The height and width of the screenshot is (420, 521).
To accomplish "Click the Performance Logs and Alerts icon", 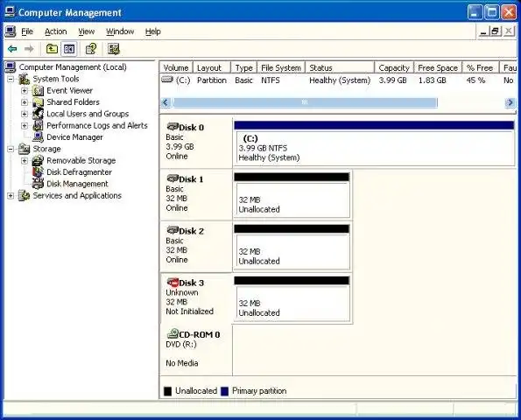I will pyautogui.click(x=39, y=125).
